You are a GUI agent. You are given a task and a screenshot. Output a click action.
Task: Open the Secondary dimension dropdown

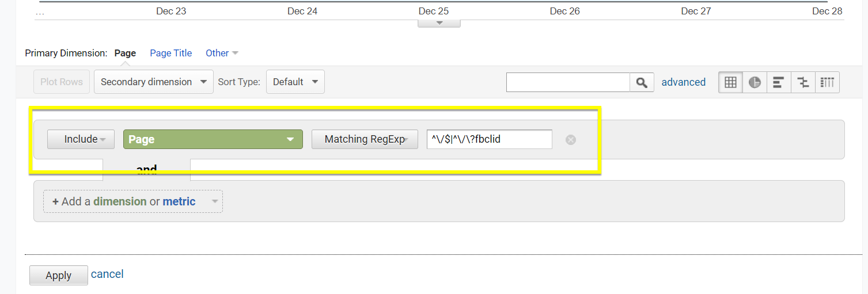click(x=153, y=82)
